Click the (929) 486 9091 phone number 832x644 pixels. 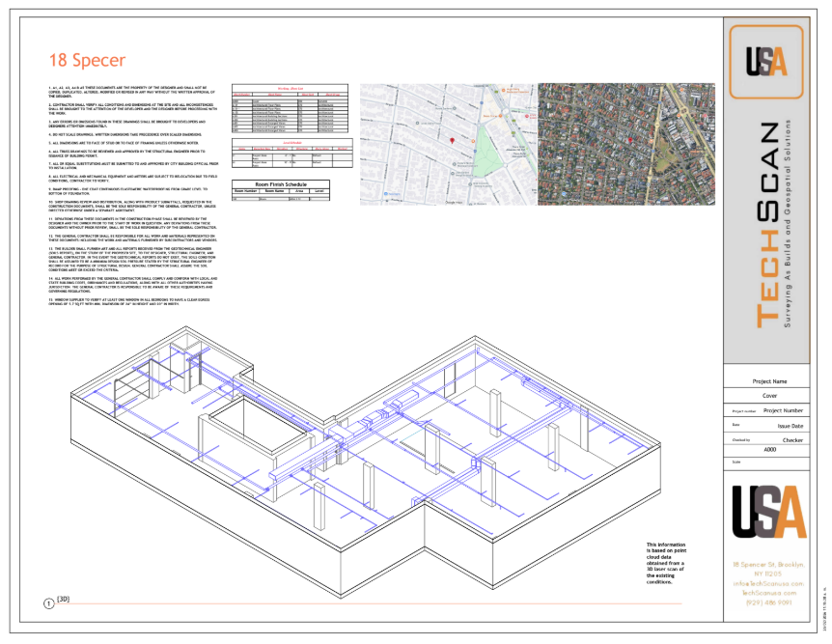(x=767, y=602)
